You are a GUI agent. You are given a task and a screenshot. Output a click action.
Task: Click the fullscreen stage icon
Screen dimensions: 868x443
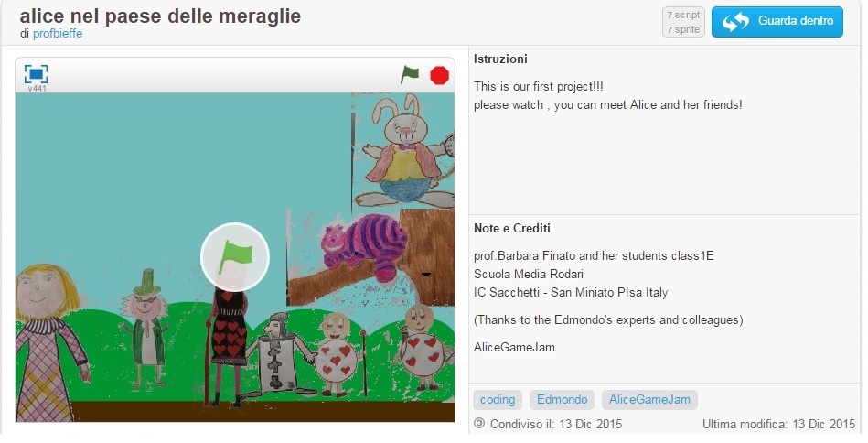pos(36,74)
